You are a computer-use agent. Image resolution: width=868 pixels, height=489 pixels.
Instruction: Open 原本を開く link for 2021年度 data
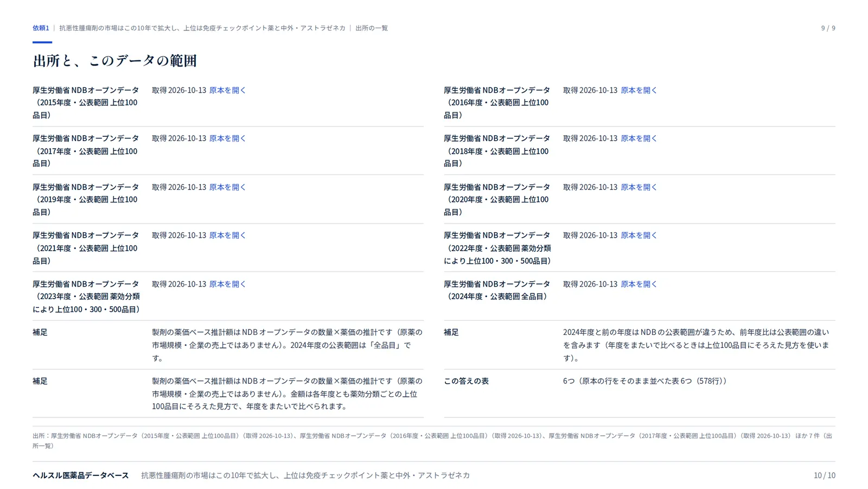tap(227, 236)
